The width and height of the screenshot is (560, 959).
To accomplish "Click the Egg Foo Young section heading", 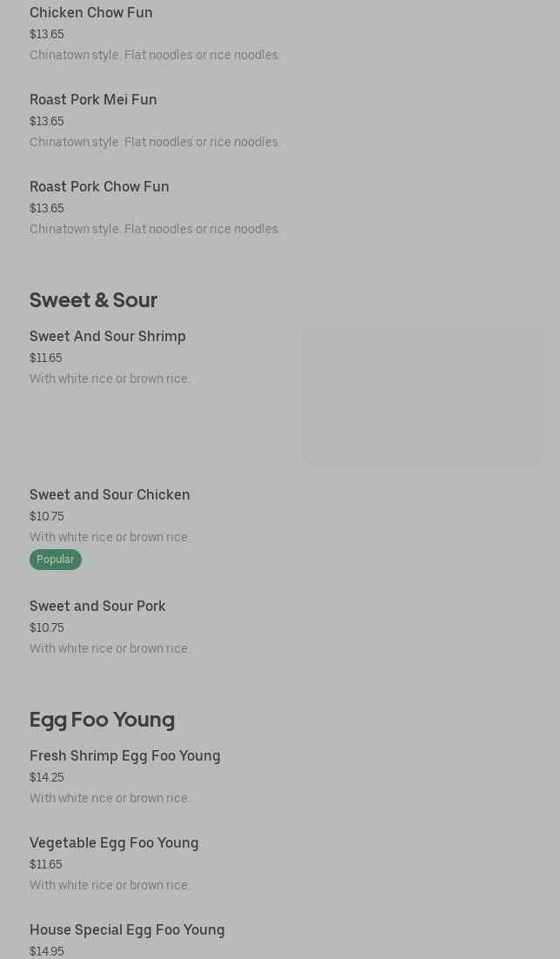I will click(x=102, y=720).
